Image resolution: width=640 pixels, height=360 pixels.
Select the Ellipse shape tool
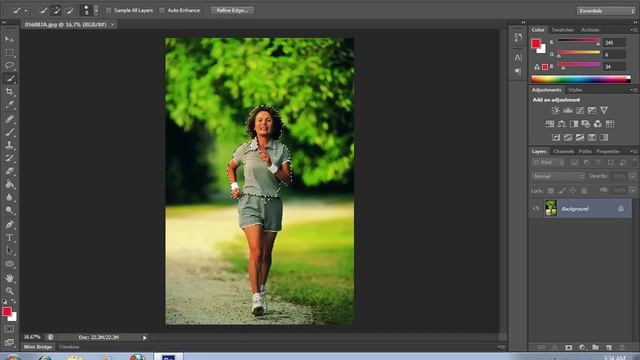9,264
